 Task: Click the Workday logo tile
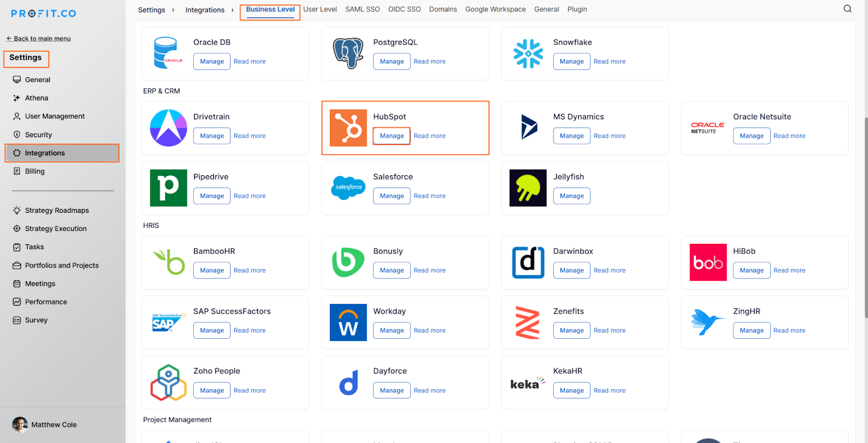tap(348, 322)
